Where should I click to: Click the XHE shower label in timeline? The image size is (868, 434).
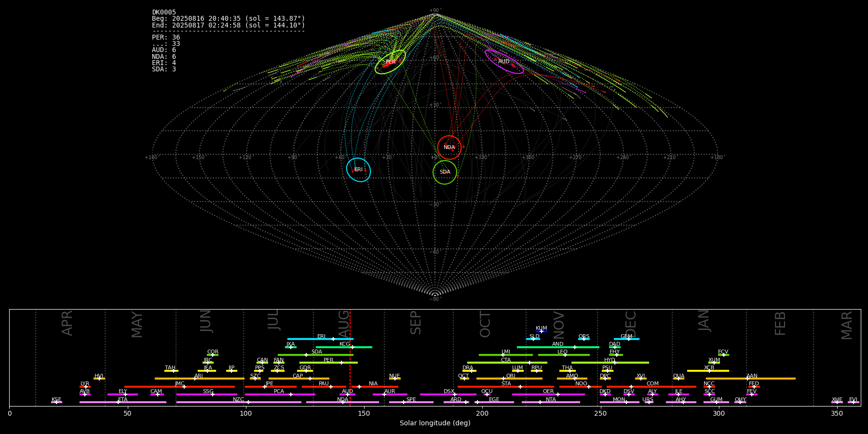pyautogui.click(x=837, y=400)
